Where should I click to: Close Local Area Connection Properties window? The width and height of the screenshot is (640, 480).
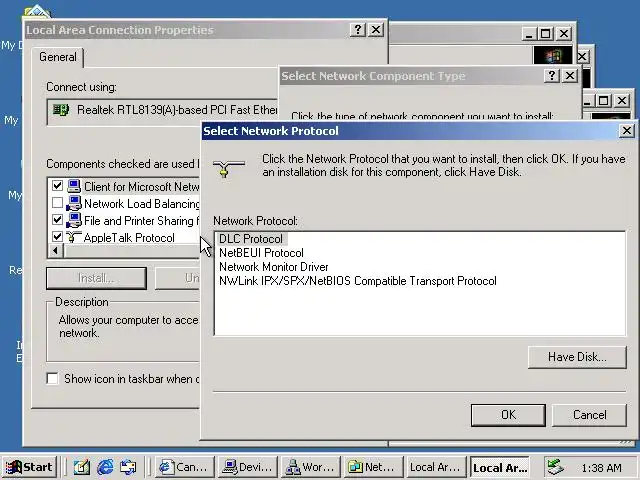[x=376, y=29]
